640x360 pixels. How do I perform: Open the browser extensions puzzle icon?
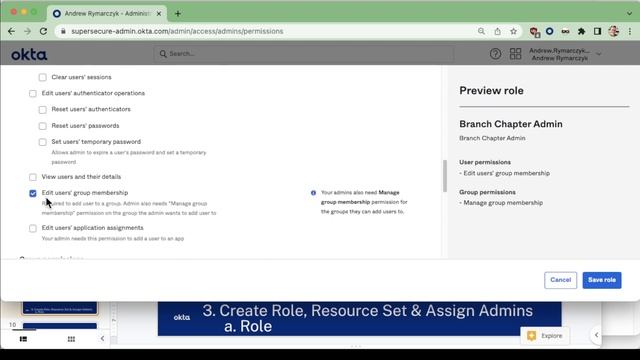(x=581, y=31)
